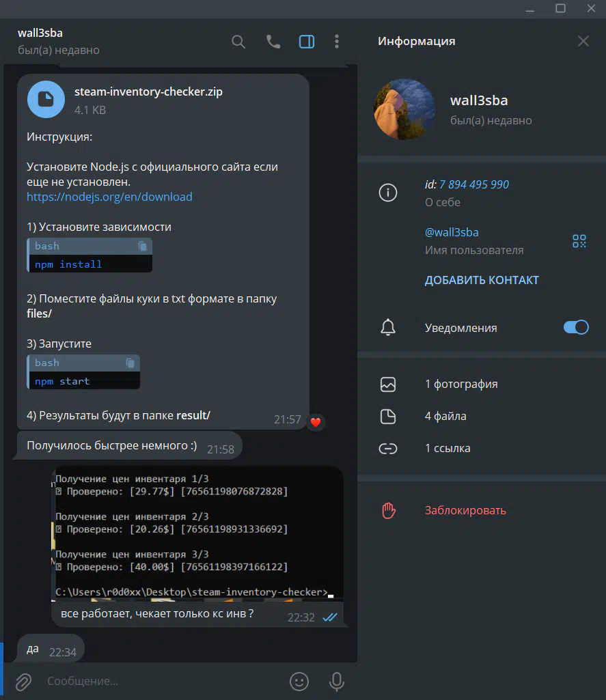
Task: Click the @wall3sba username
Action: click(x=452, y=232)
